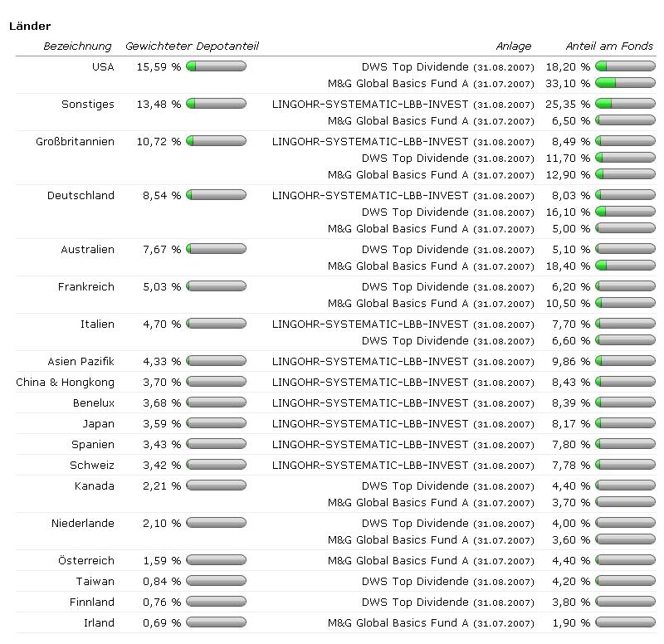This screenshot has height=644, width=664.
Task: Click DWS Top Dividende in Finnland row
Action: pos(415,602)
